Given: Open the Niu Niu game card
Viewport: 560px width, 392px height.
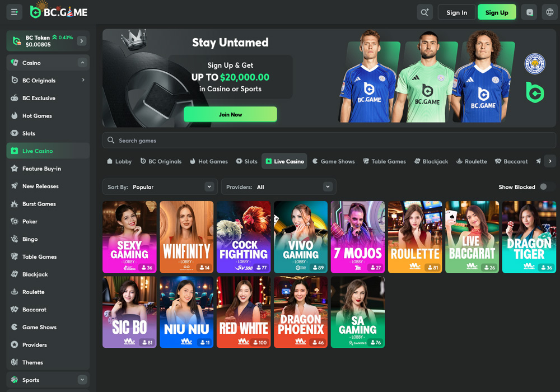Looking at the screenshot, I should click(186, 312).
